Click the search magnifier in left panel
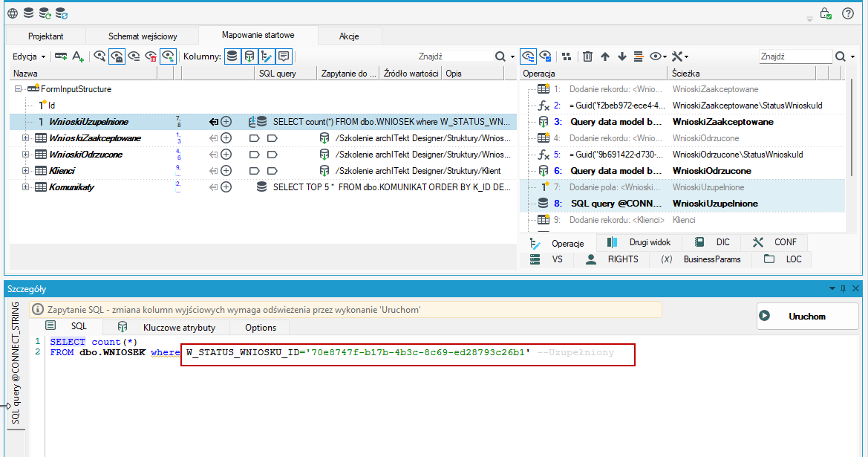Image resolution: width=868 pixels, height=457 pixels. pos(500,56)
